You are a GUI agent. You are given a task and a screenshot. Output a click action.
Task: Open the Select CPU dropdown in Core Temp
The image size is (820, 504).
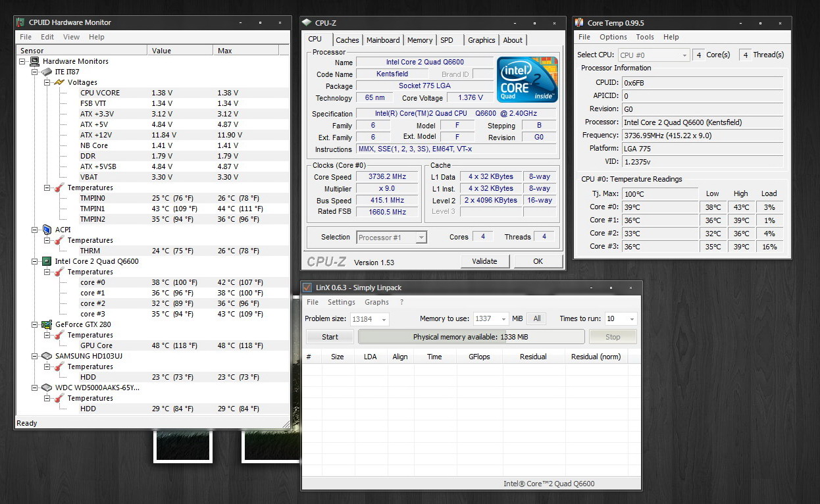pyautogui.click(x=684, y=55)
